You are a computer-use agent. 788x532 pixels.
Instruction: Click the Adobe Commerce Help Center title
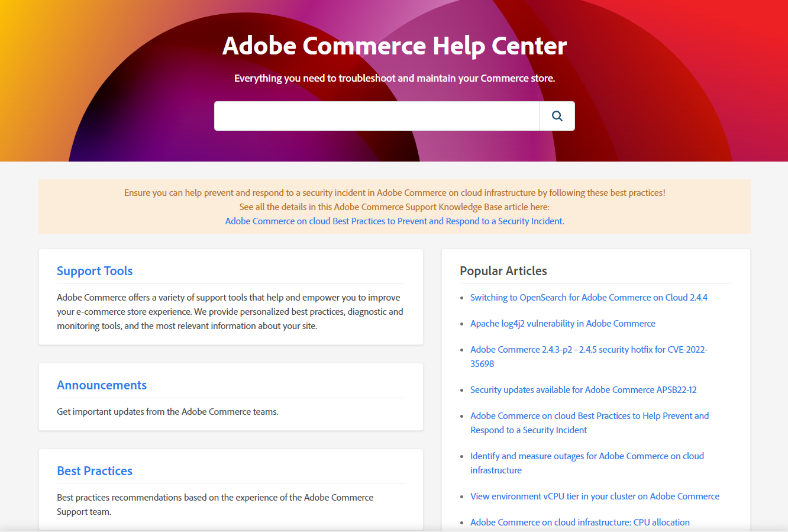(x=395, y=46)
